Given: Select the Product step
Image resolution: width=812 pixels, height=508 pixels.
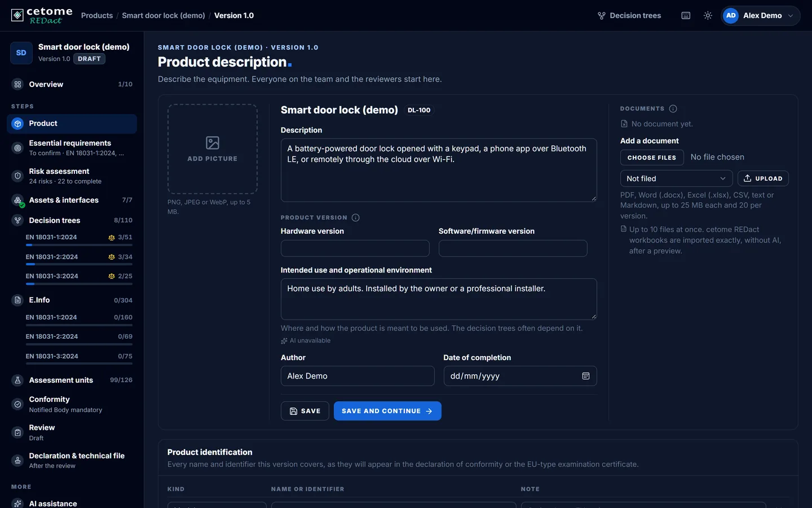Looking at the screenshot, I should (72, 124).
